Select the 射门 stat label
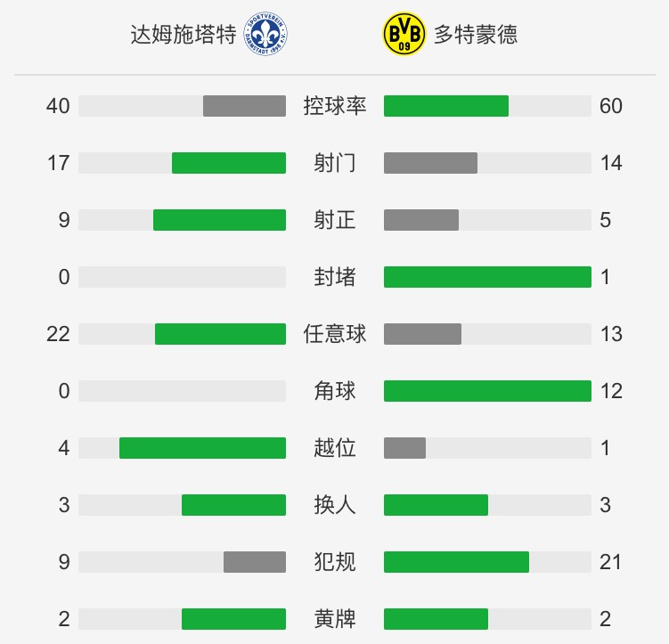The image size is (669, 644). coord(335,163)
